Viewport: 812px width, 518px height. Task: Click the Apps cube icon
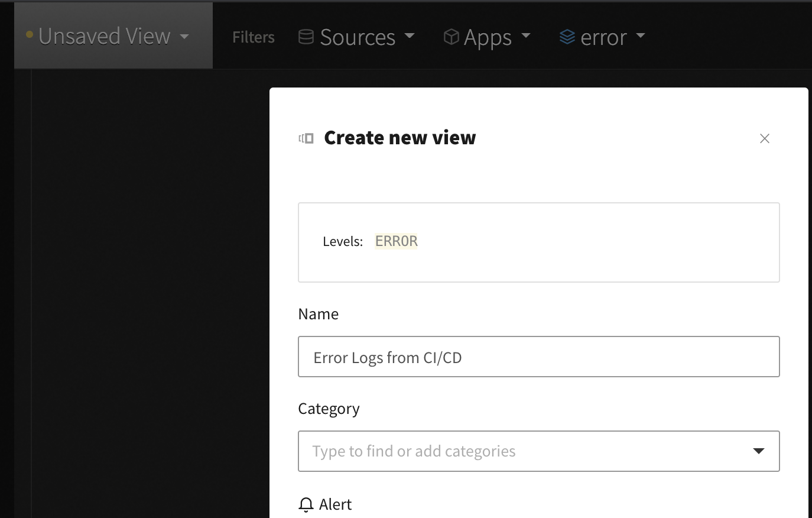pyautogui.click(x=451, y=37)
